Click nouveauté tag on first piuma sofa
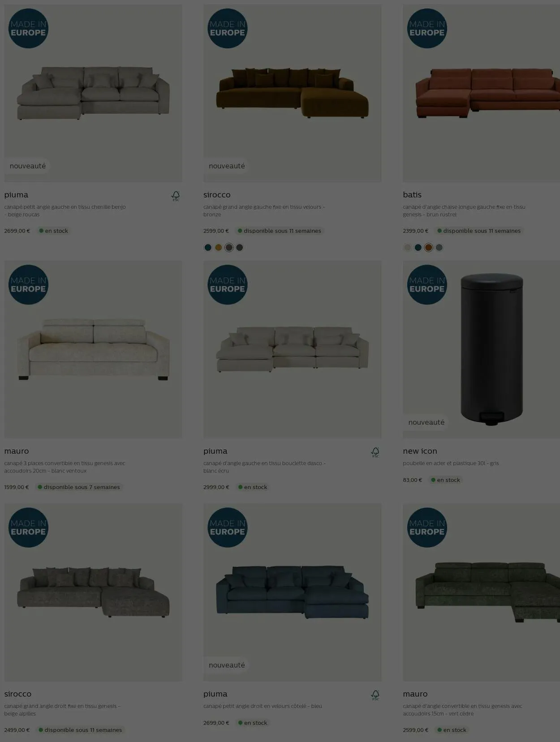560x742 pixels. tap(28, 166)
